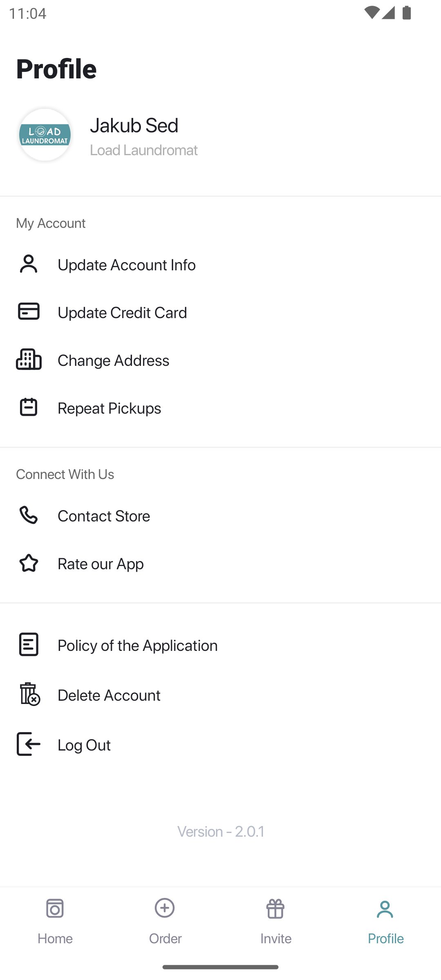Switch to the Home tab
Image resolution: width=441 pixels, height=980 pixels.
click(55, 921)
